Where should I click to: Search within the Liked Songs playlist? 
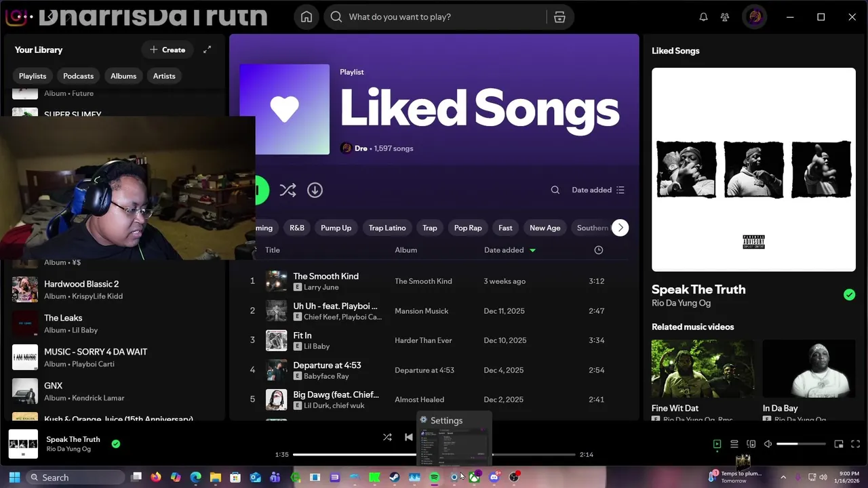555,190
